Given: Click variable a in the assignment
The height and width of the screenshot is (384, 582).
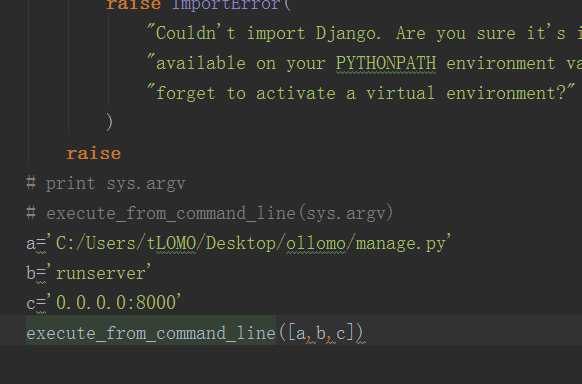Looking at the screenshot, I should (30, 244).
